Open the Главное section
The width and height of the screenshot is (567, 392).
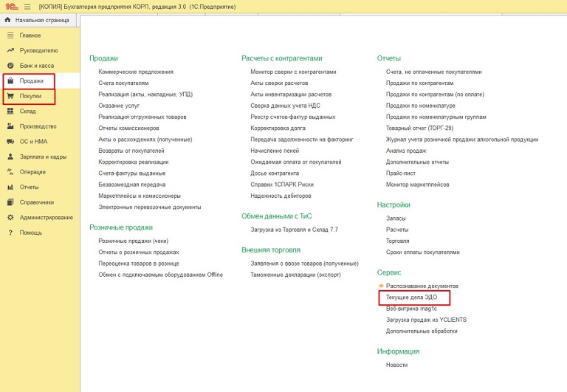tap(30, 35)
